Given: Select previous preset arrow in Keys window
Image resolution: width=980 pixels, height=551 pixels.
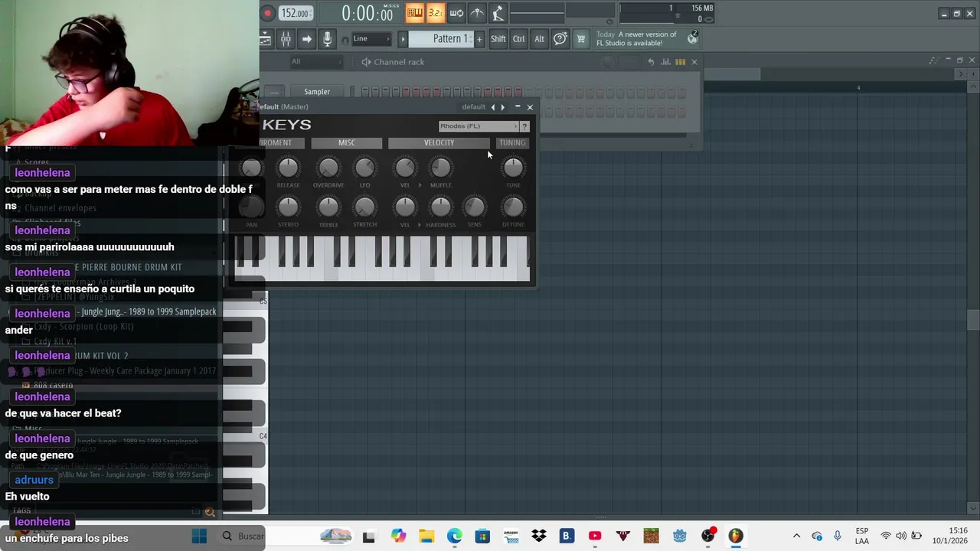Looking at the screenshot, I should 492,107.
